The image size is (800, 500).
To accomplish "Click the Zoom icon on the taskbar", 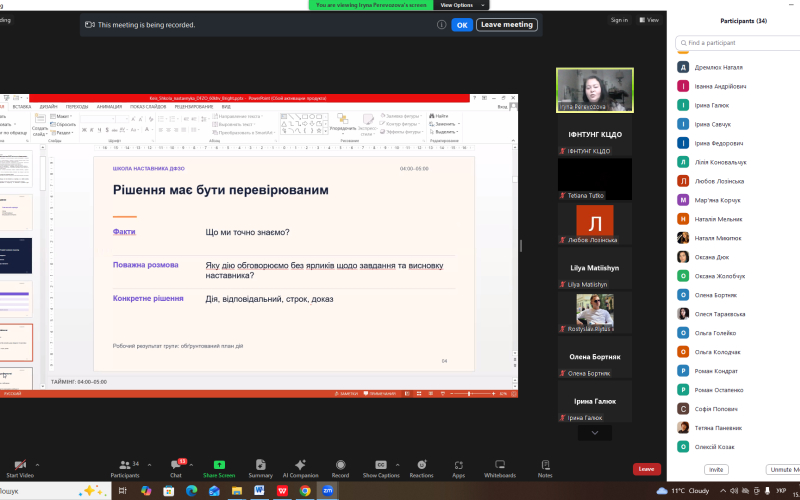I will point(328,491).
